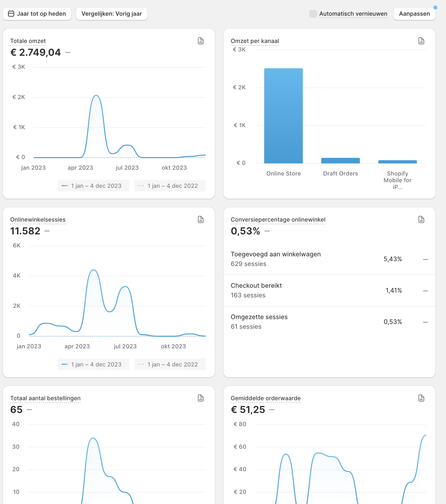Toggle the Automatisch vernieuwen checkbox

(x=313, y=14)
